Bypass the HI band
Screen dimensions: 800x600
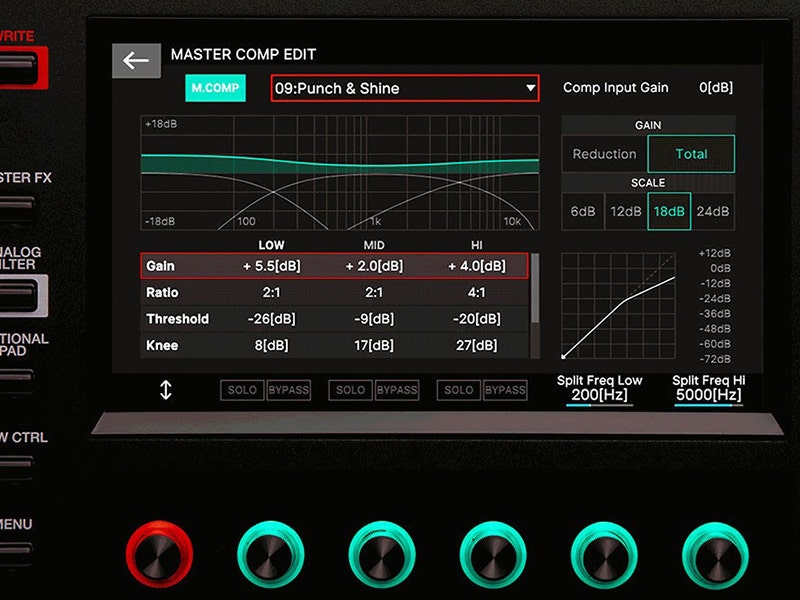tap(505, 390)
